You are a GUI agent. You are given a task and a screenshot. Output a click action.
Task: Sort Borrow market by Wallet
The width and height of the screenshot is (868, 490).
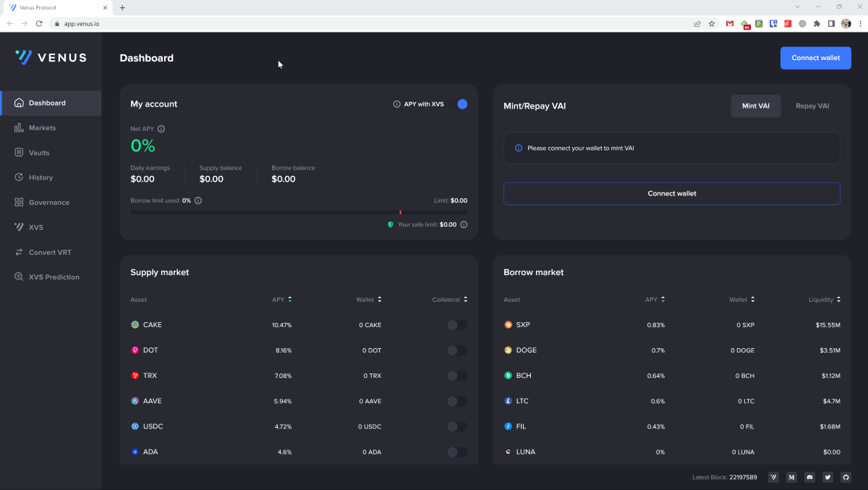pyautogui.click(x=742, y=300)
